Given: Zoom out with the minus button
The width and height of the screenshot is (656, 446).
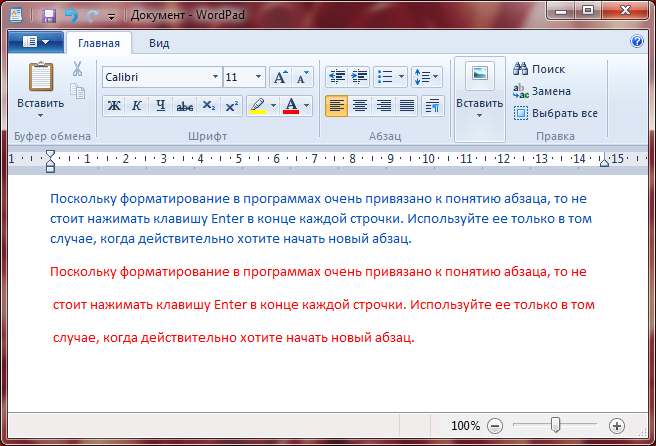Looking at the screenshot, I should point(495,426).
